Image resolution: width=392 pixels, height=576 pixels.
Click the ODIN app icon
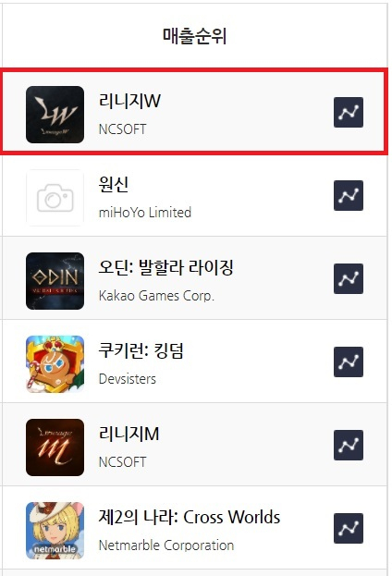click(x=55, y=281)
